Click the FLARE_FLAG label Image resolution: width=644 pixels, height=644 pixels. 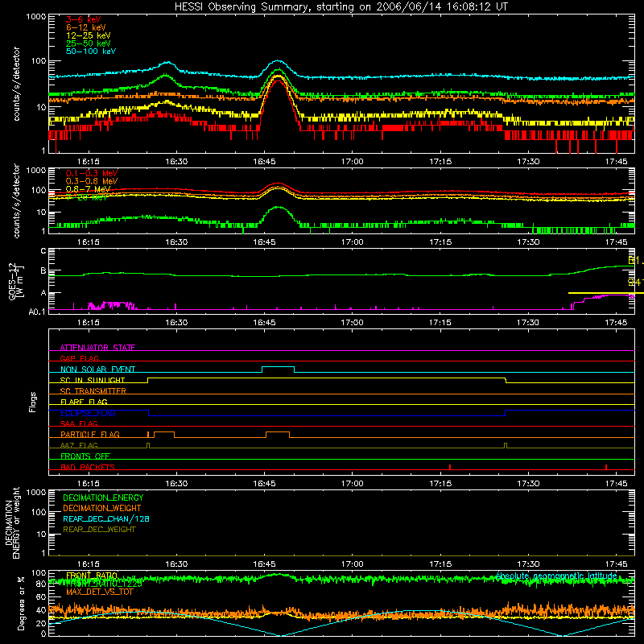coord(84,402)
